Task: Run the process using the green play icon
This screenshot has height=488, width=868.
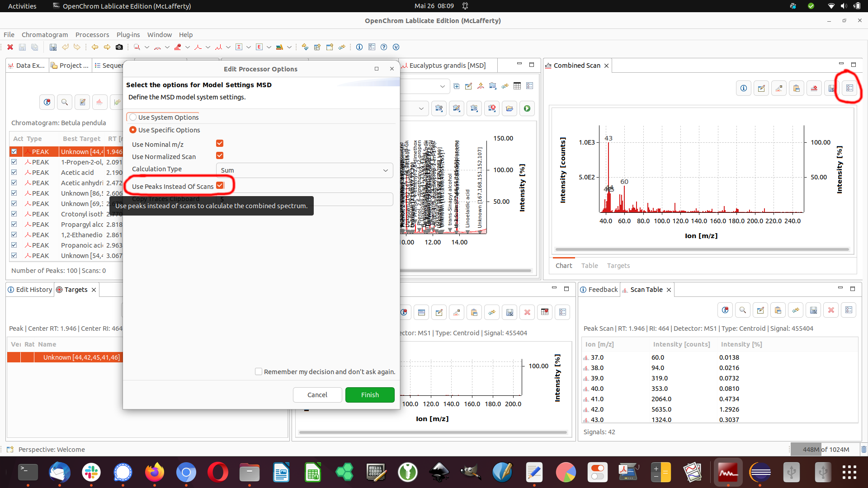Action: [527, 108]
